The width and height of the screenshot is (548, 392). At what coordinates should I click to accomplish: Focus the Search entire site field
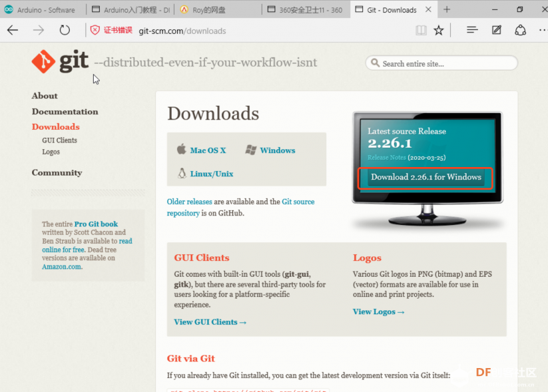click(441, 63)
